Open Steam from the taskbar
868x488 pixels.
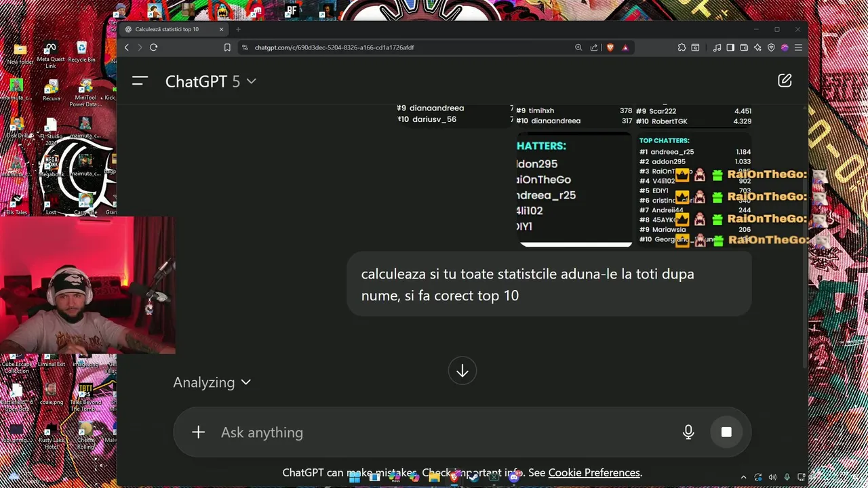click(473, 478)
